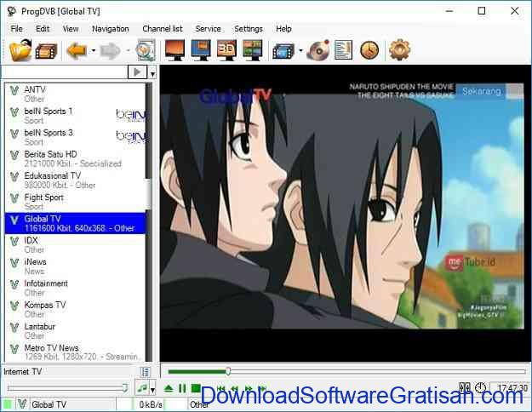Start recording with the disc icon
The image size is (532, 412).
[x=318, y=50]
